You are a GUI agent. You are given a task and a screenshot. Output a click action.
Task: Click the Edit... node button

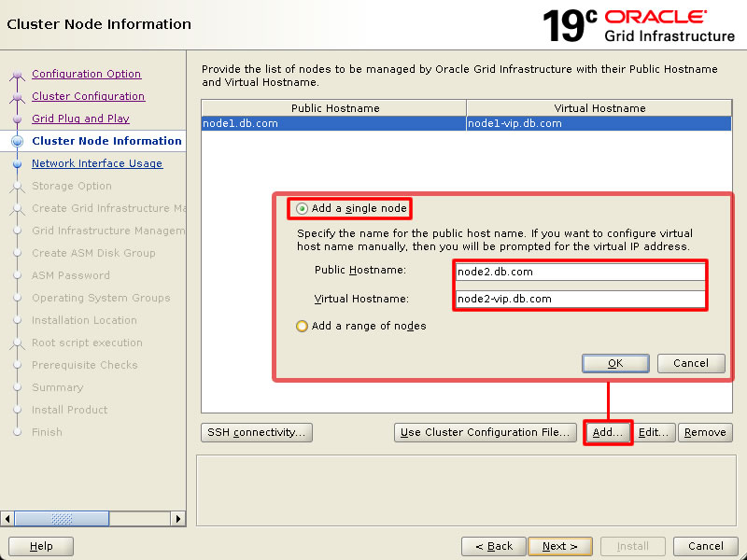(x=654, y=432)
